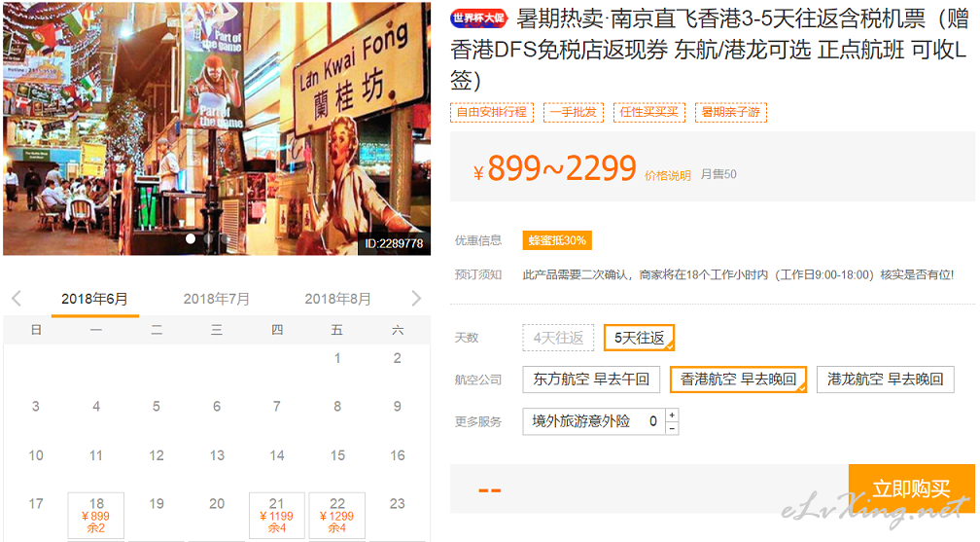Viewport: 980px width, 542px height.
Task: Click the ¥899~2299 price
Action: pos(555,168)
